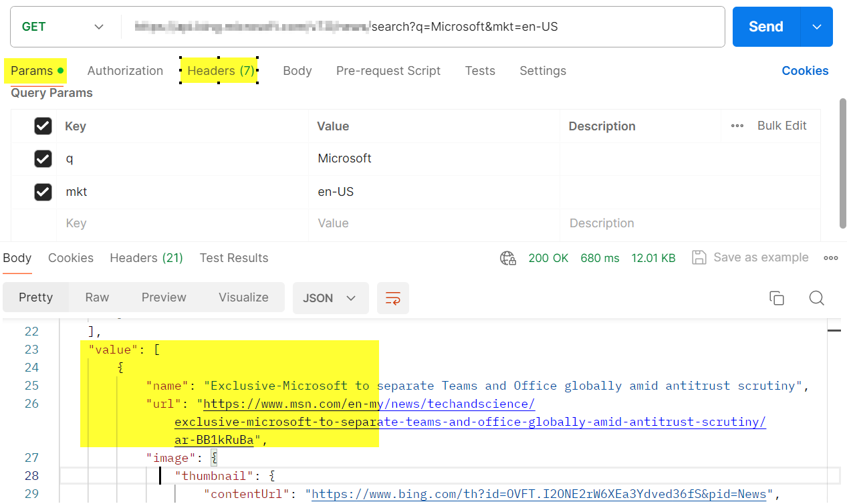Screen dimensions: 847x504
Task: Copy response body with the copy icon
Action: point(776,298)
